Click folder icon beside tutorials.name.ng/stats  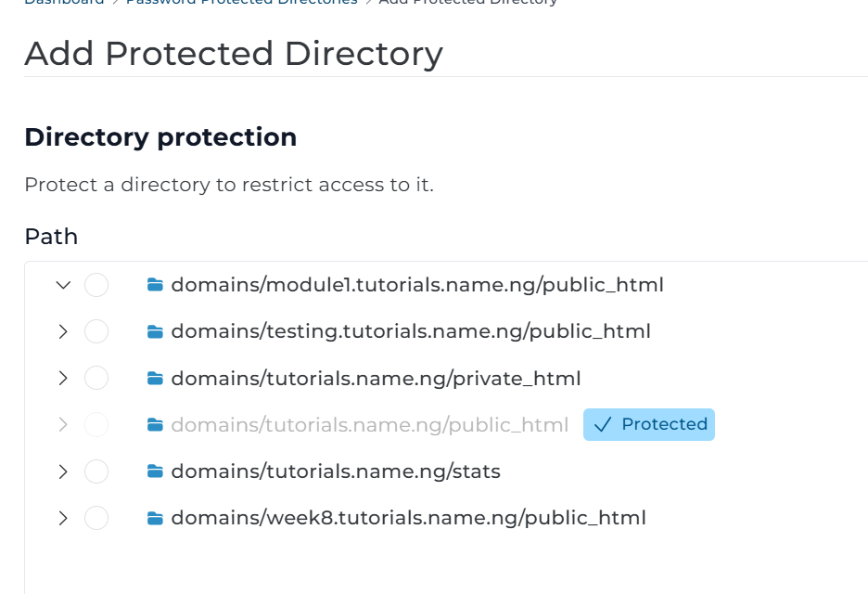pyautogui.click(x=155, y=471)
